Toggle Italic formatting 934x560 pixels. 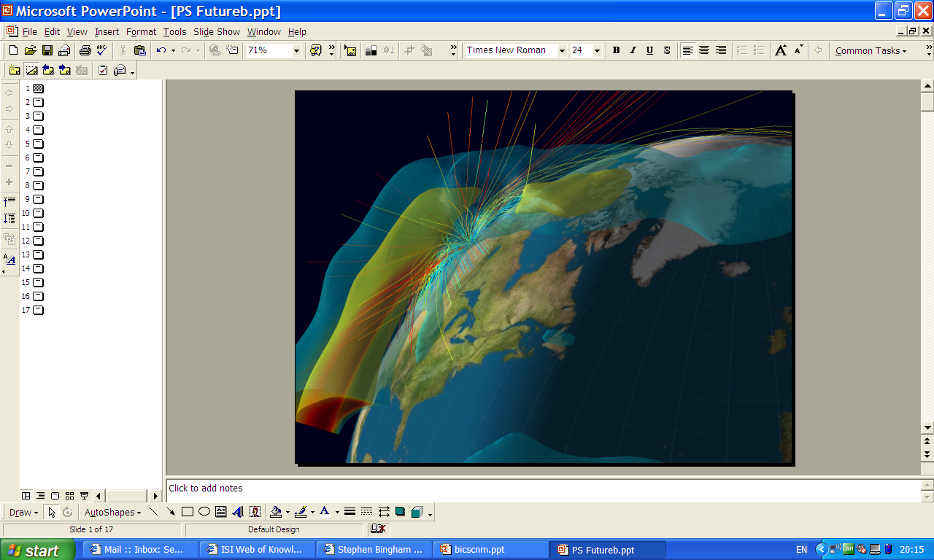[x=633, y=50]
